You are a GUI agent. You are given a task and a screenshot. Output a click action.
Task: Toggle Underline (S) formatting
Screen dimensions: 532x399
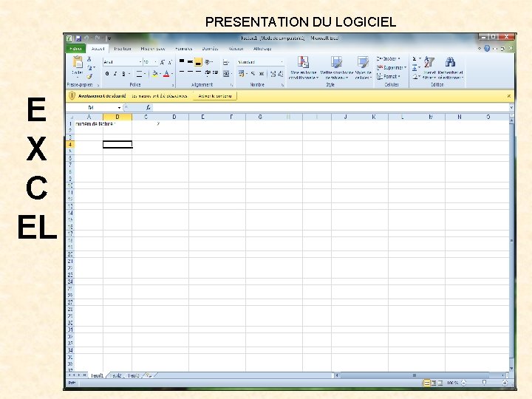tap(124, 74)
